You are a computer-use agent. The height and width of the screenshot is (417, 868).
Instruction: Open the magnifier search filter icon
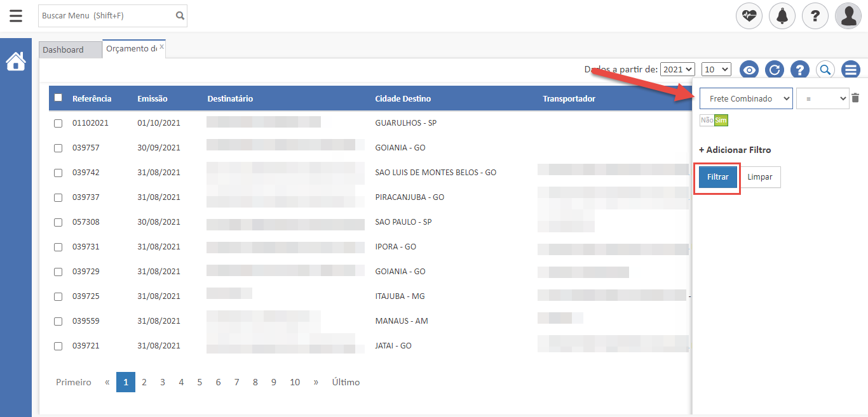(825, 70)
